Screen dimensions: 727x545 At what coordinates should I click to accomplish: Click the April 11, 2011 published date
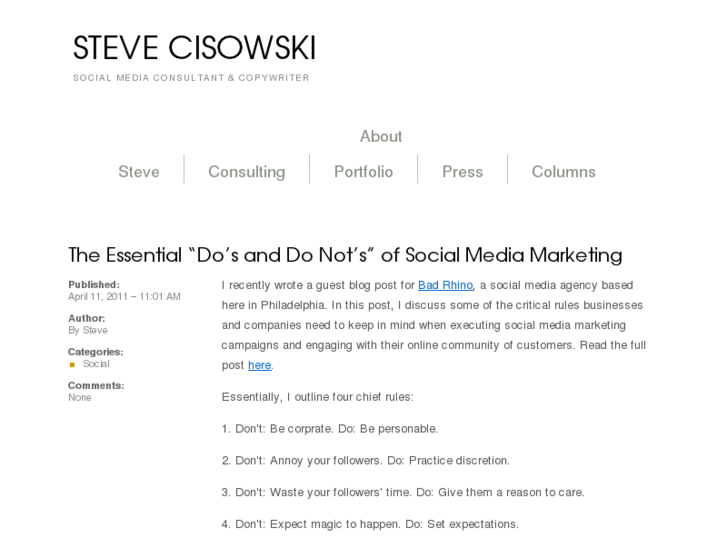pyautogui.click(x=124, y=296)
